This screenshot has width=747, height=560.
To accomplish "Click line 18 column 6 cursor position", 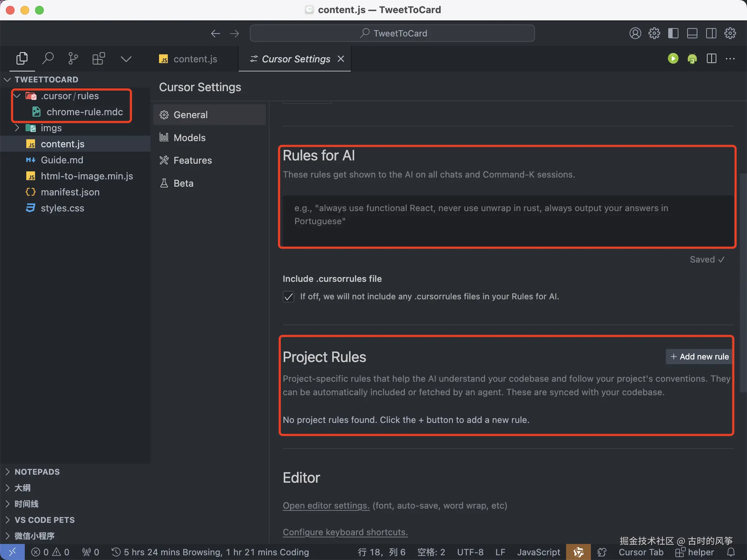I will click(382, 552).
